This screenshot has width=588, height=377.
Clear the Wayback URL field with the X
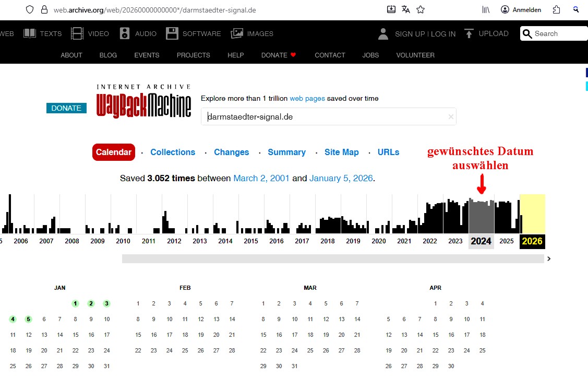point(451,117)
